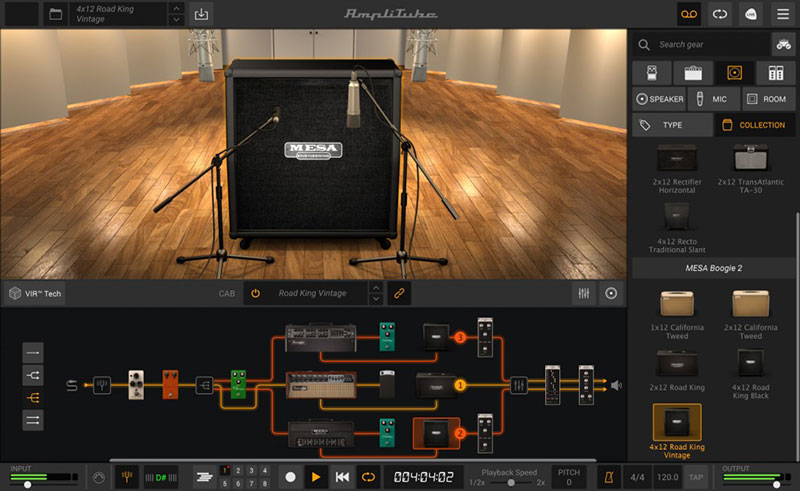The image size is (800, 491).
Task: Start playback with the play button
Action: (316, 477)
